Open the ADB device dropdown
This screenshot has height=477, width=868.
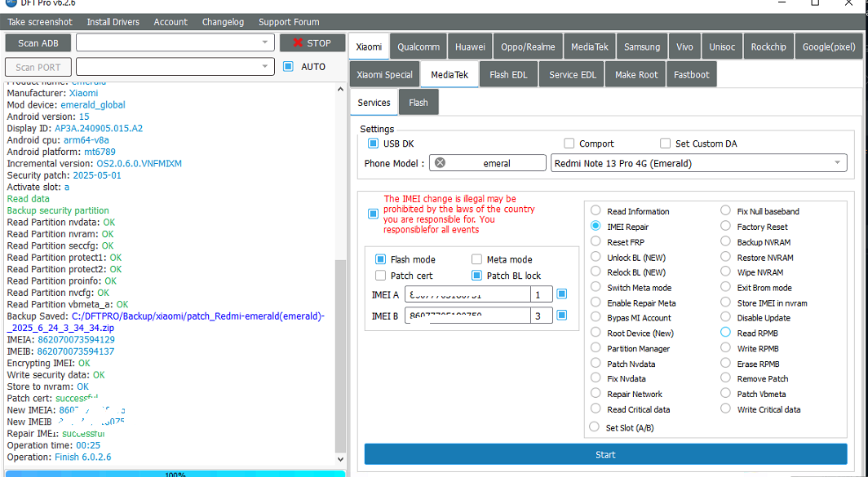point(175,42)
